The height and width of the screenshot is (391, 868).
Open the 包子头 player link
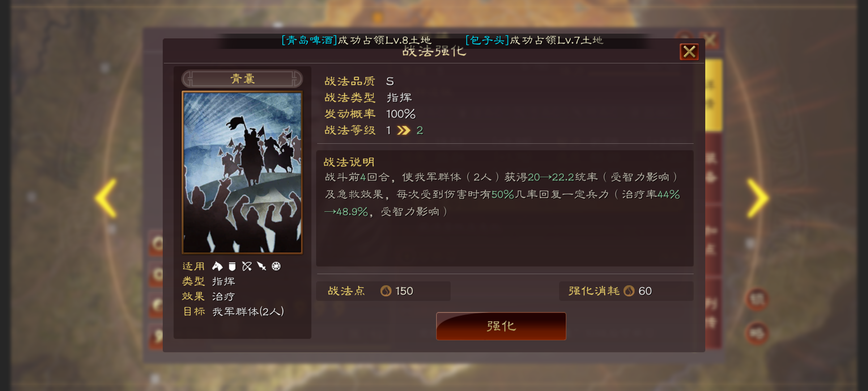(487, 40)
